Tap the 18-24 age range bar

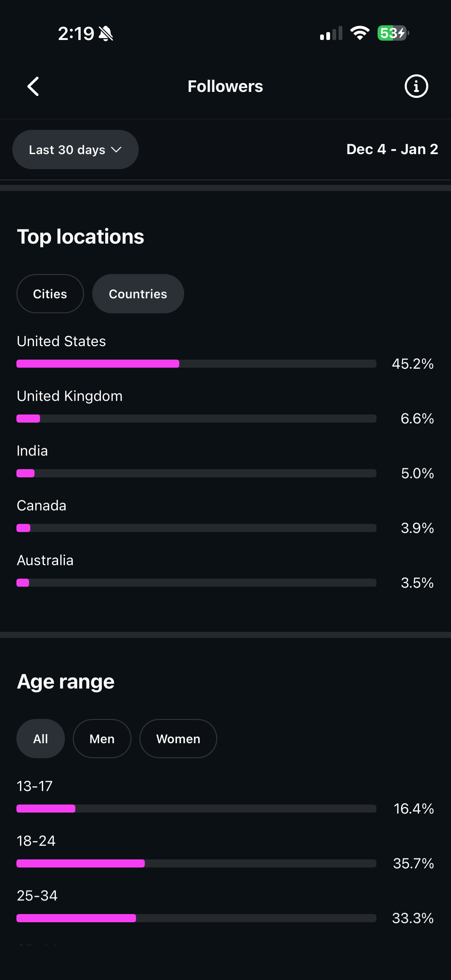pos(196,863)
